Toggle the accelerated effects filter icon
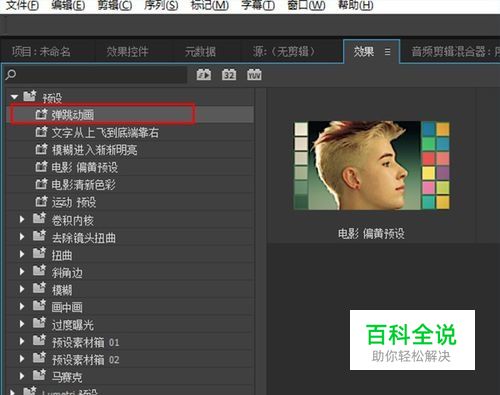 tap(203, 75)
